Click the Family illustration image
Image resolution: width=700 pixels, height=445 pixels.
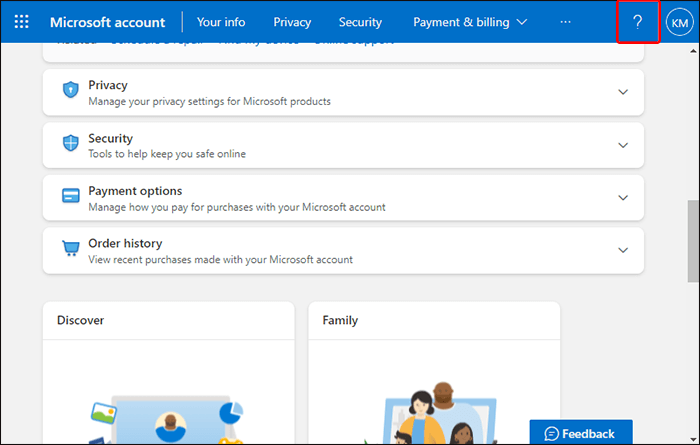433,413
